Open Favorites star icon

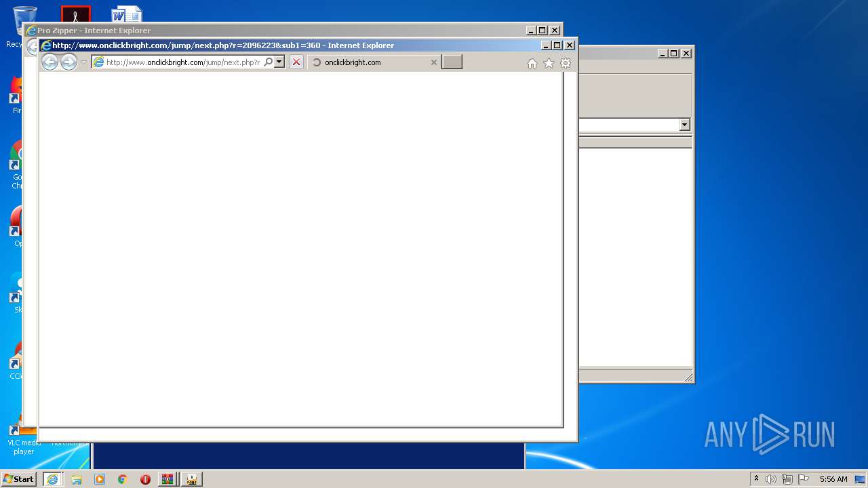tap(549, 63)
